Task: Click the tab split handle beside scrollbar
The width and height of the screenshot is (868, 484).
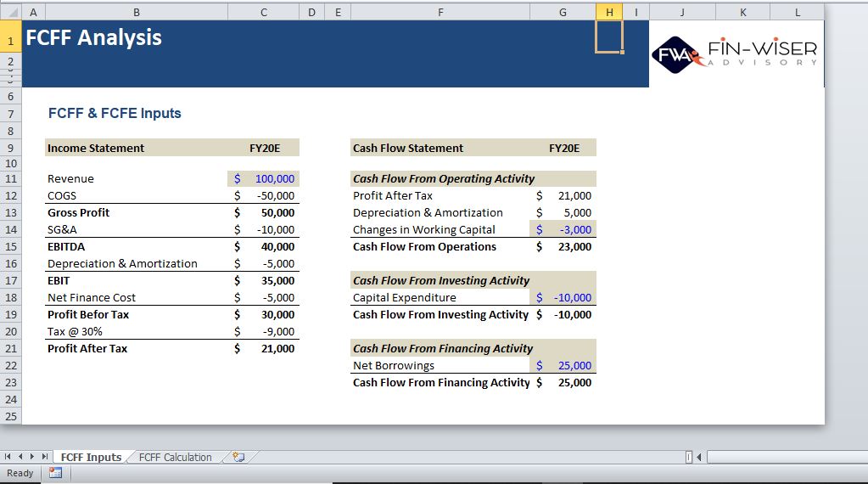Action: coord(689,457)
